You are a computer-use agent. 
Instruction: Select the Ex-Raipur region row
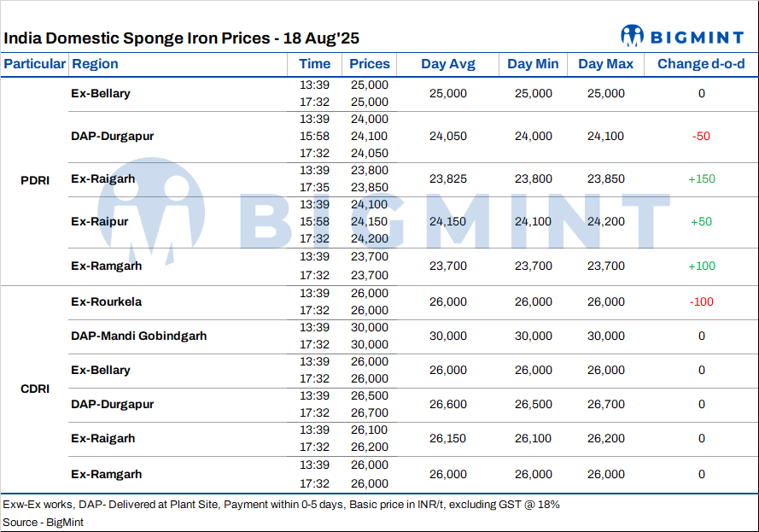pyautogui.click(x=100, y=221)
